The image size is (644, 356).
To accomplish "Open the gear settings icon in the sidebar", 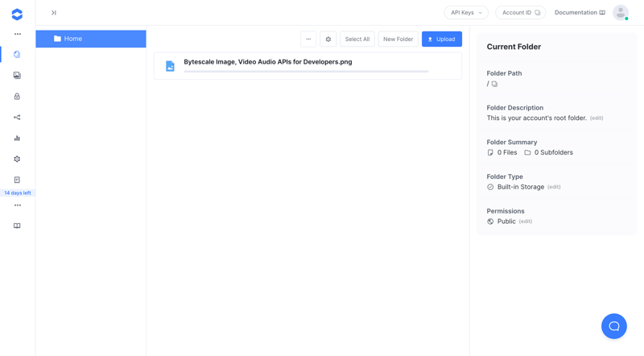I will [17, 159].
